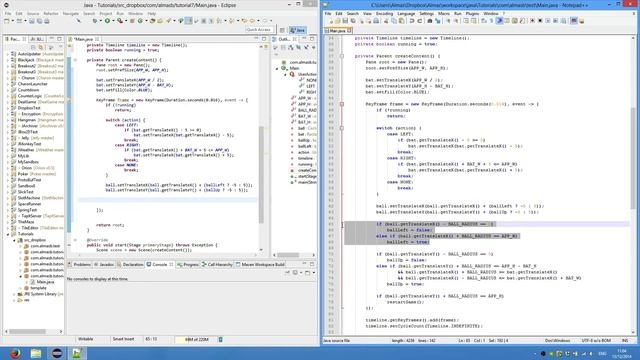
Task: Open Notepad++ Encoding menu
Action: coord(384,13)
